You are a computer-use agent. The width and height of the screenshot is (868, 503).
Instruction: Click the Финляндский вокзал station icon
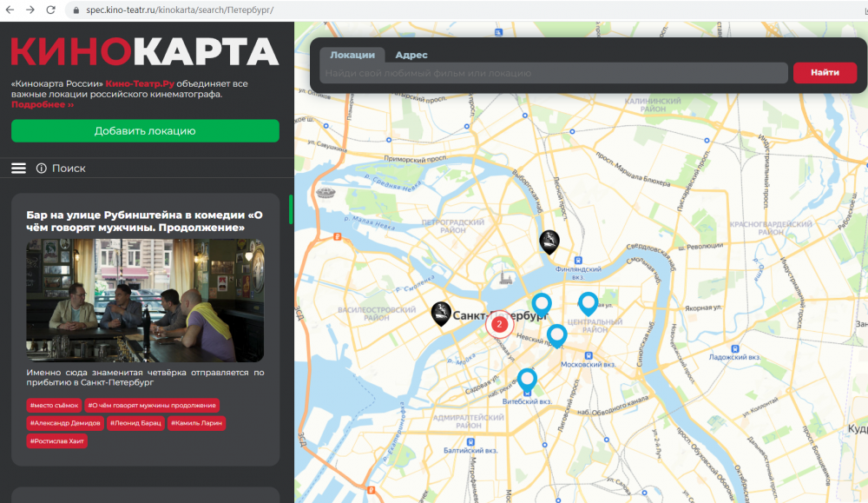click(578, 261)
